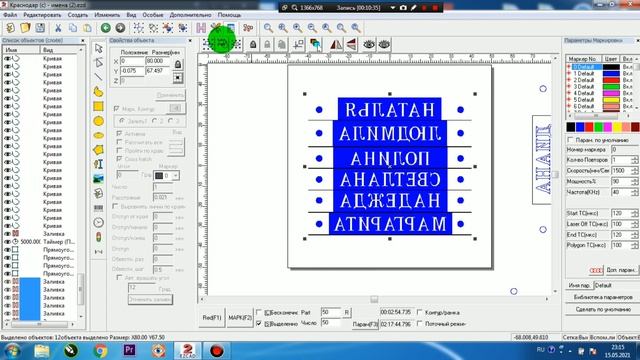Click the first eye Show icon in toolbar
Screen dimensions: 640x360
point(369,44)
